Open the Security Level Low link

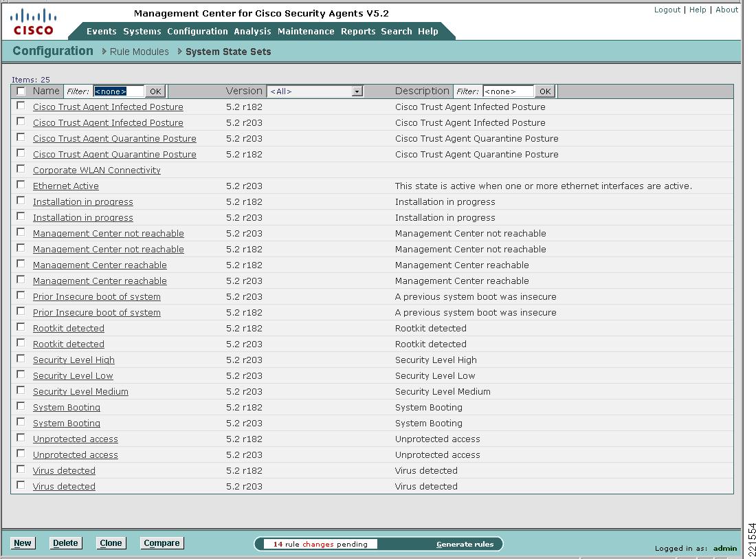73,375
